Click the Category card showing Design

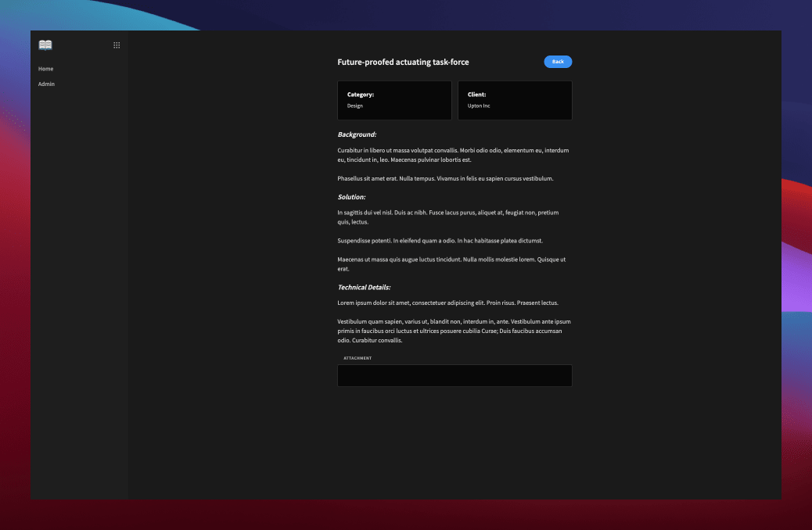[x=394, y=100]
